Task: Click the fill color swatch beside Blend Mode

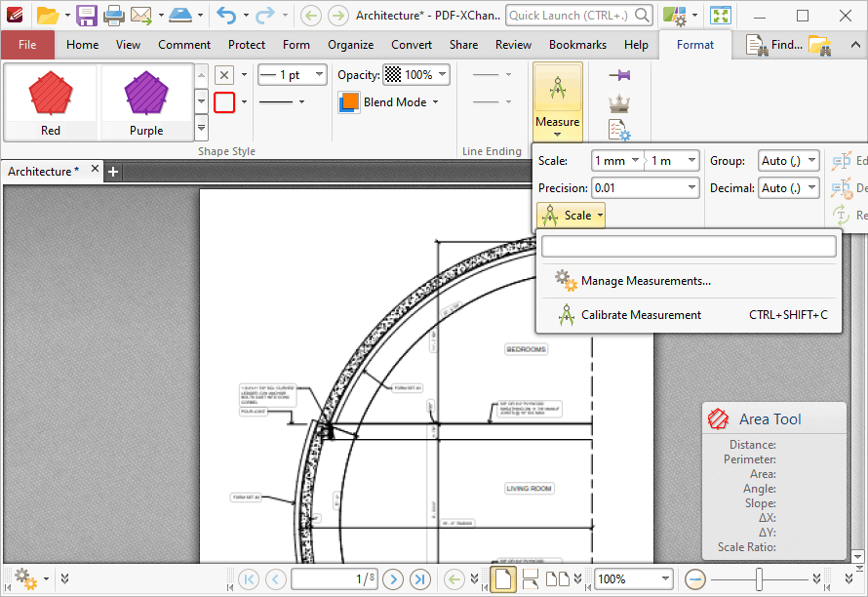Action: tap(349, 102)
